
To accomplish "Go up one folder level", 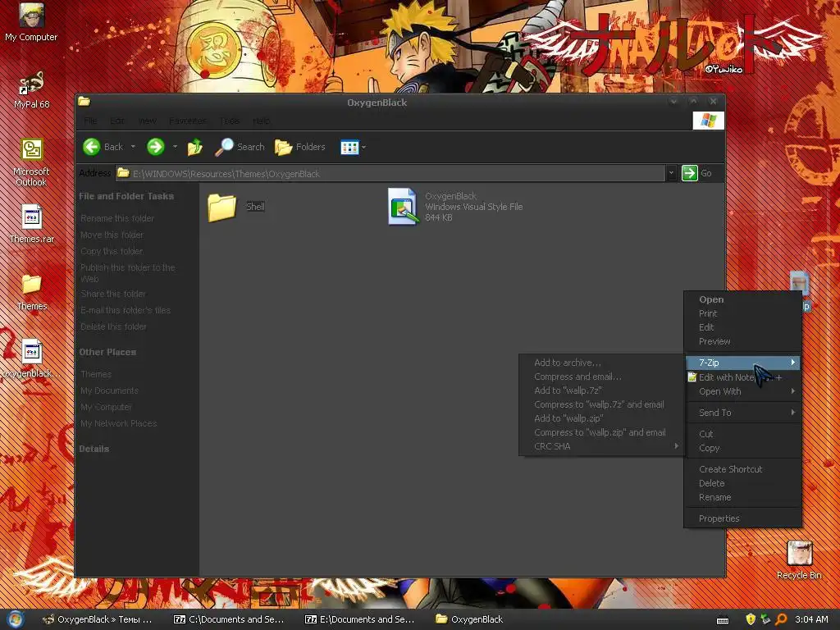I will 195,147.
